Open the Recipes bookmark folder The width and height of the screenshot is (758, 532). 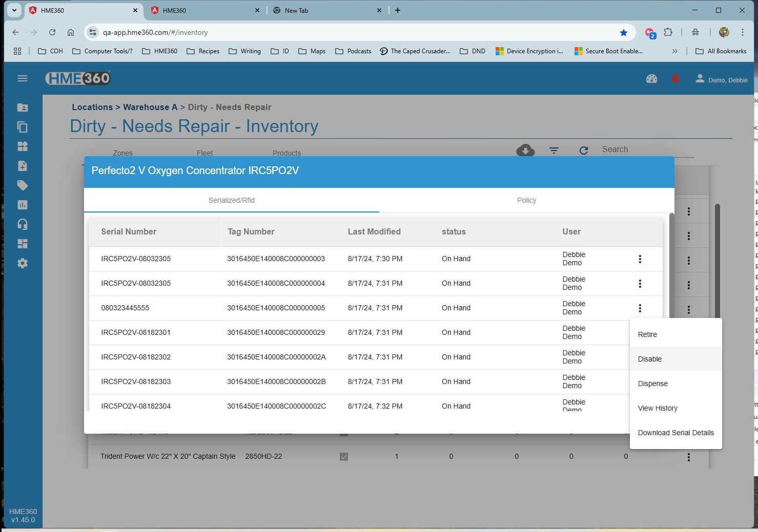tap(203, 51)
